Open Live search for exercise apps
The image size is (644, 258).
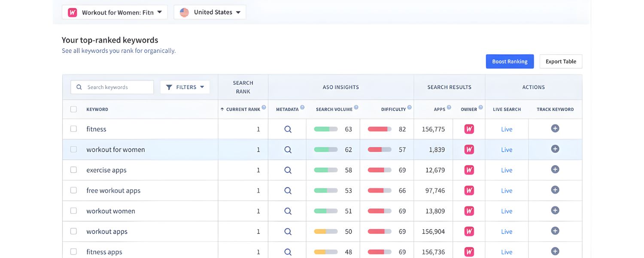pos(507,170)
